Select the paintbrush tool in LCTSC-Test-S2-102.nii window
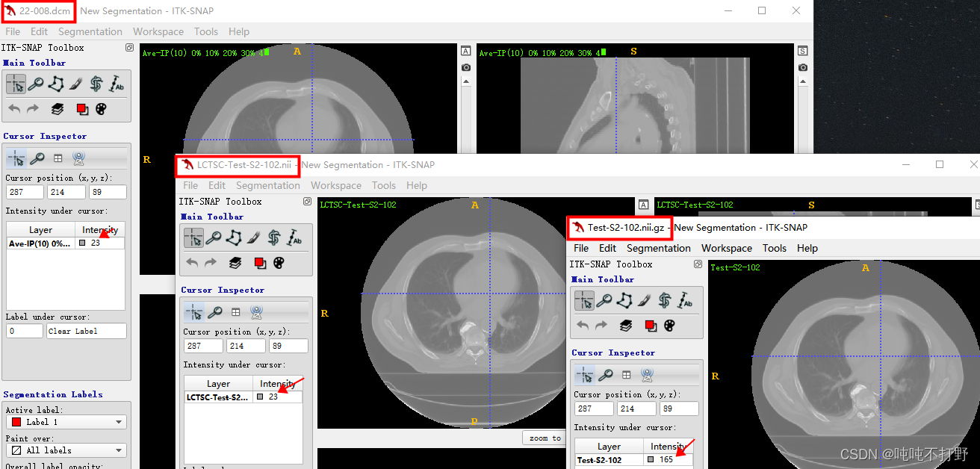Viewport: 980px width, 469px height. (x=254, y=237)
